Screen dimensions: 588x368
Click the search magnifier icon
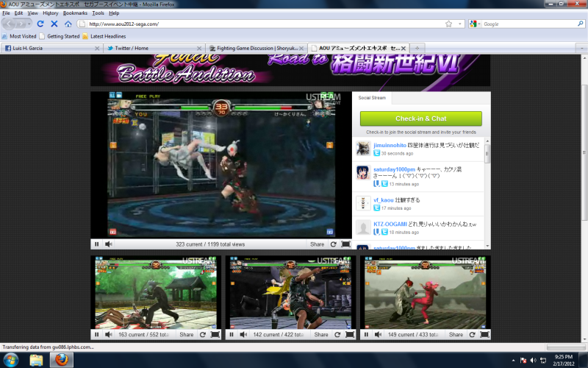[581, 24]
